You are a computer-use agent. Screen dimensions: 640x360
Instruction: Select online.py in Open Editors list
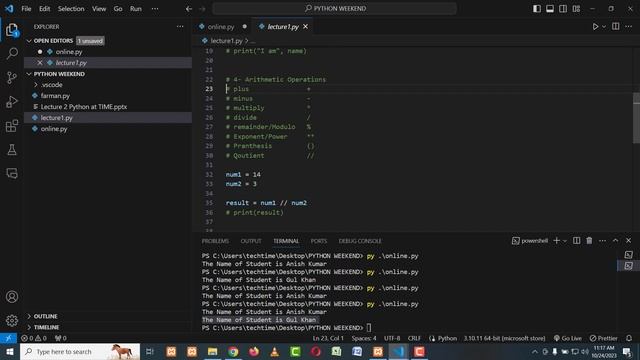[x=69, y=52]
